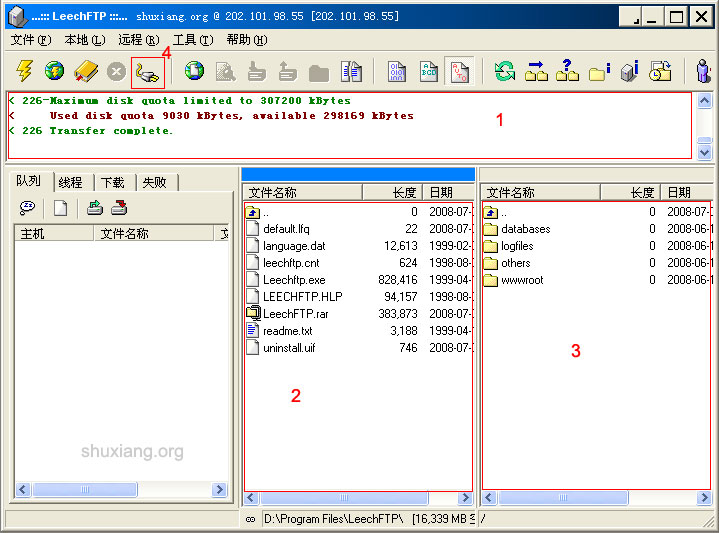This screenshot has height=533, width=719.
Task: Select others folder in remote list
Action: pos(515,263)
